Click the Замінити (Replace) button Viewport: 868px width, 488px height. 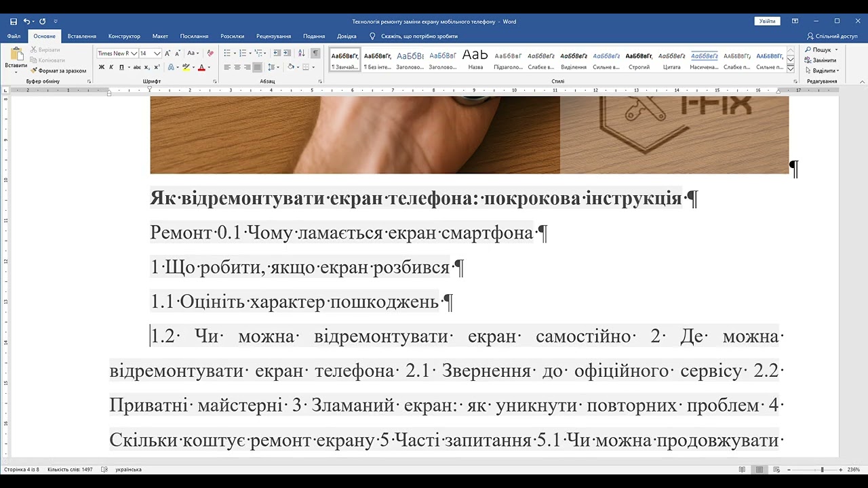coord(820,60)
